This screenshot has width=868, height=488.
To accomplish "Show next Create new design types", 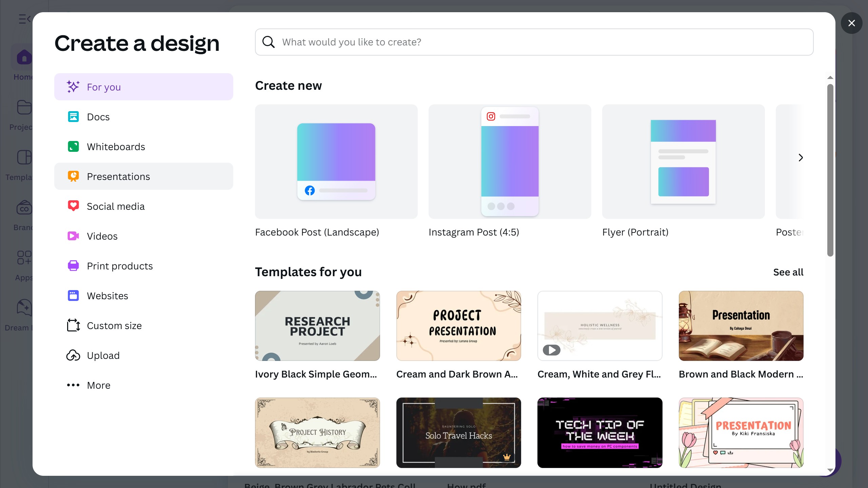I will pyautogui.click(x=801, y=158).
